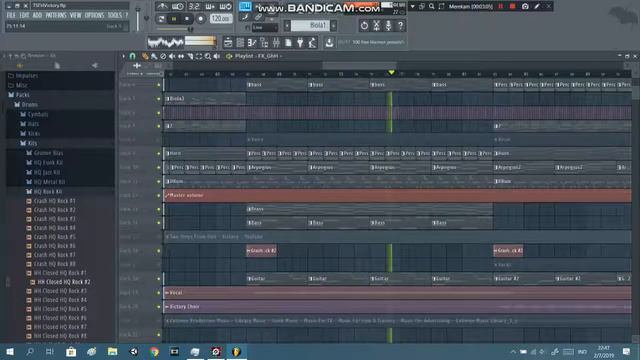The height and width of the screenshot is (360, 640).
Task: Select the Delete tool in Playlist
Action: [x=163, y=56]
